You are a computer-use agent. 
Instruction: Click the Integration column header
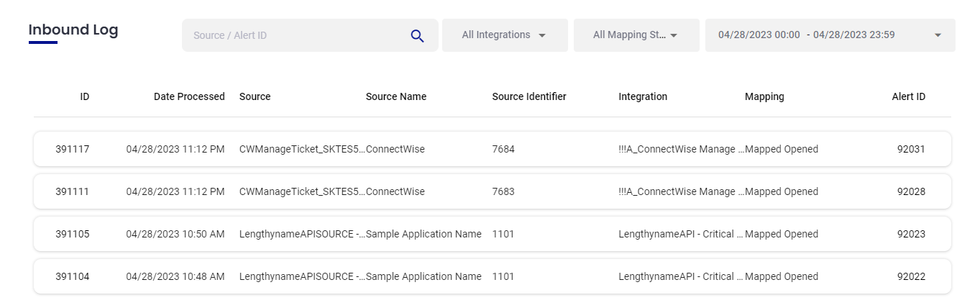(x=643, y=96)
